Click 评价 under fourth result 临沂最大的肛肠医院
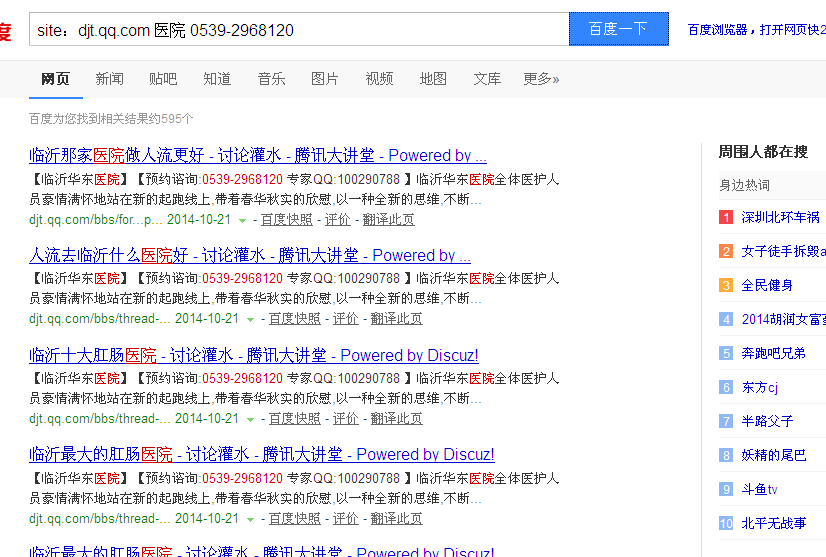The image size is (826, 557). tap(346, 519)
